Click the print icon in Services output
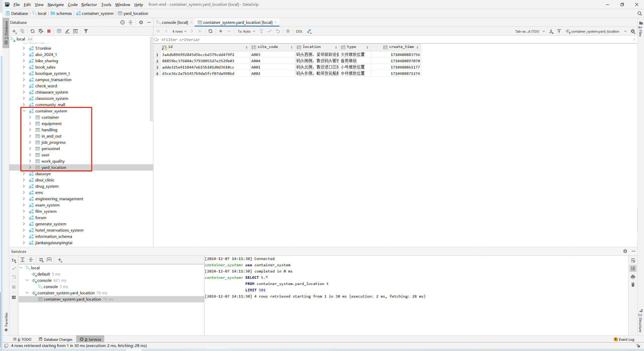644x351 pixels. (633, 277)
